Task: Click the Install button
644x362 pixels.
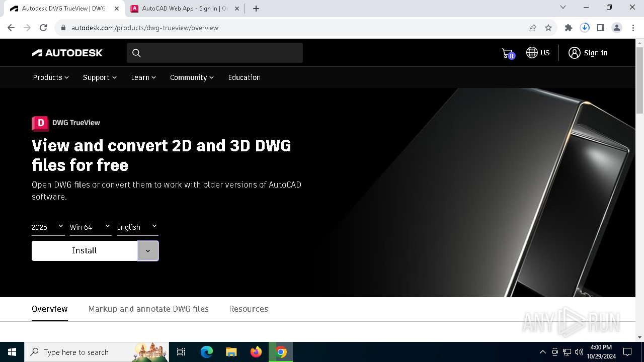Action: tap(85, 251)
